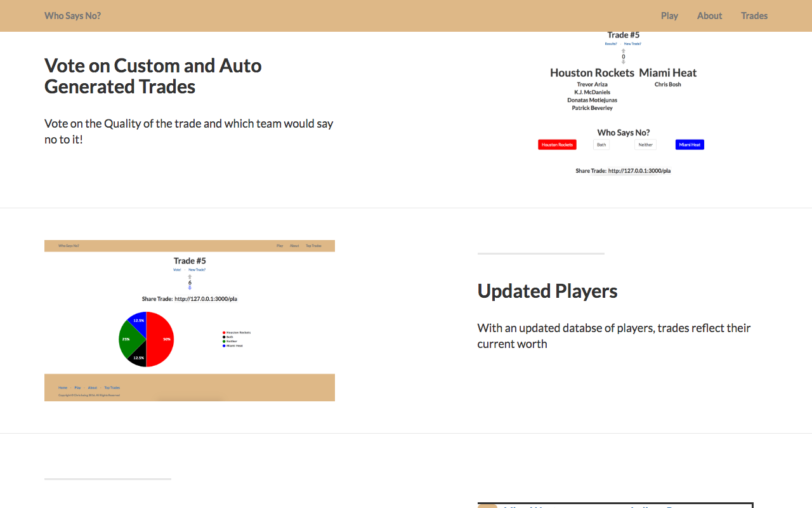
Task: Go to the Play page
Action: point(669,16)
